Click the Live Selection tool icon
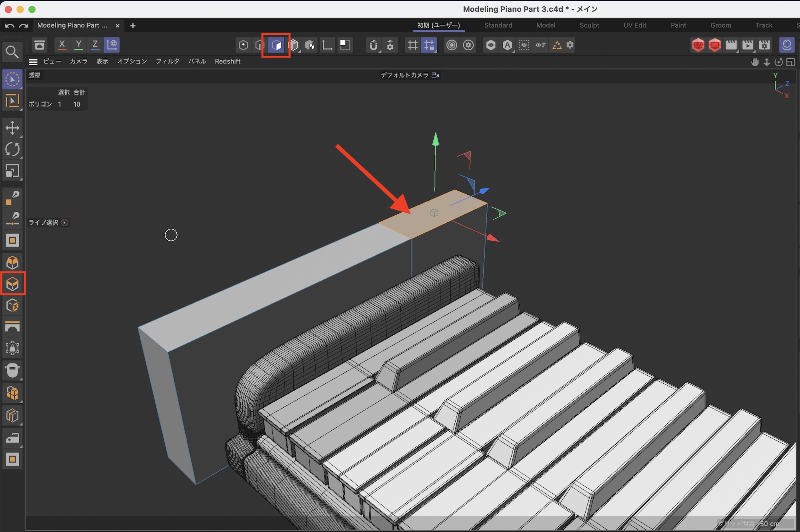Screen dimensions: 800x532 tap(12, 80)
